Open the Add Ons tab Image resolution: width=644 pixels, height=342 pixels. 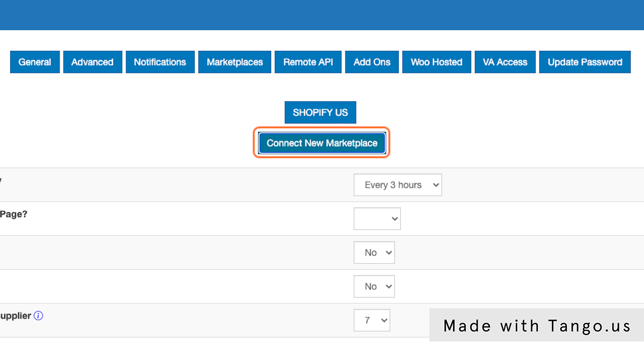372,62
